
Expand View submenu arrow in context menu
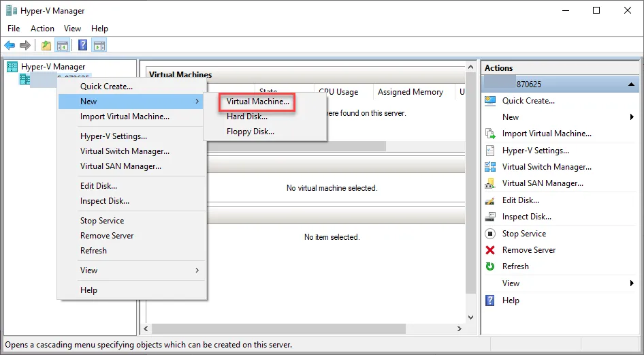click(197, 270)
